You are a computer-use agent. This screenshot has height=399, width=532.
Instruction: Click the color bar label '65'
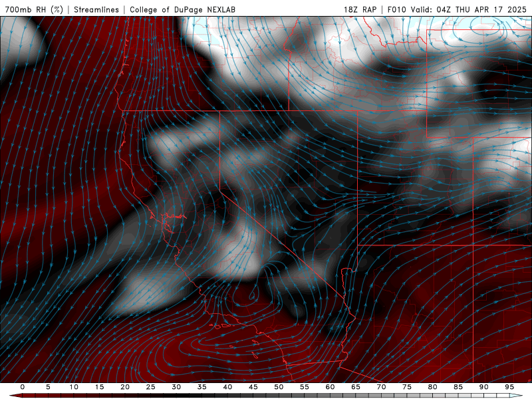point(356,387)
